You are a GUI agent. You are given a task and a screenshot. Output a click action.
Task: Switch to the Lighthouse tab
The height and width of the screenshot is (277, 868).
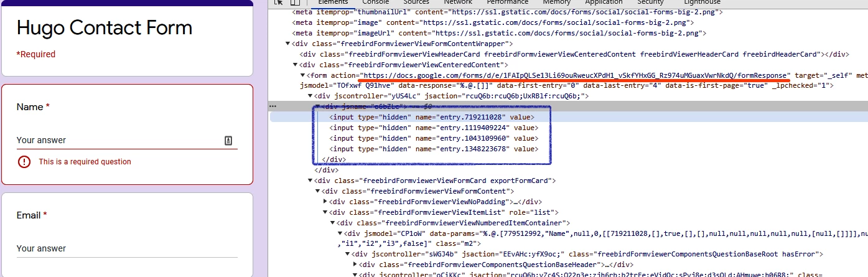coord(702,2)
